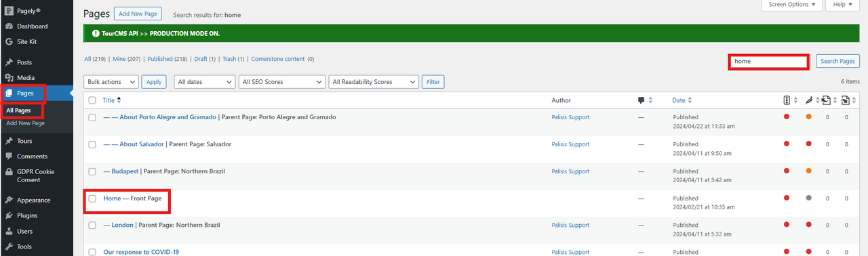The image size is (868, 256).
Task: Open the GDPR Cookie Consent icon
Action: coord(9,172)
